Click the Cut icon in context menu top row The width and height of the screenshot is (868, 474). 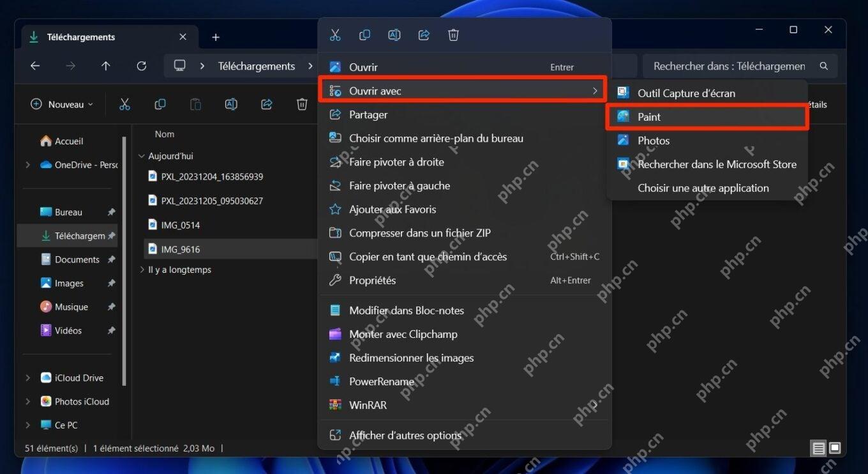(x=335, y=35)
